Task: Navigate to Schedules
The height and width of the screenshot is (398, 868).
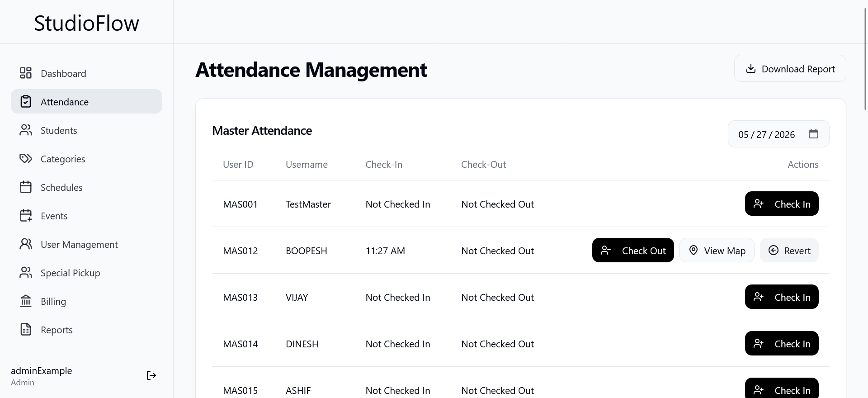Action: tap(86, 187)
